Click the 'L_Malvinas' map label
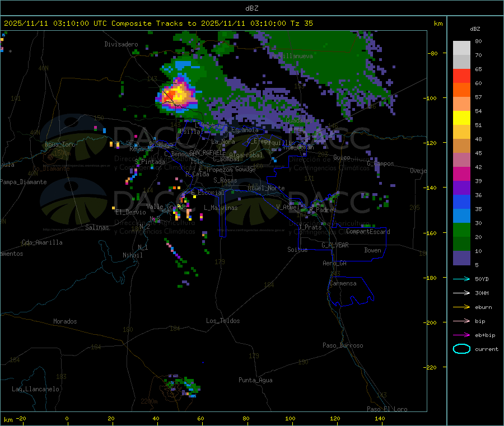 (221, 208)
